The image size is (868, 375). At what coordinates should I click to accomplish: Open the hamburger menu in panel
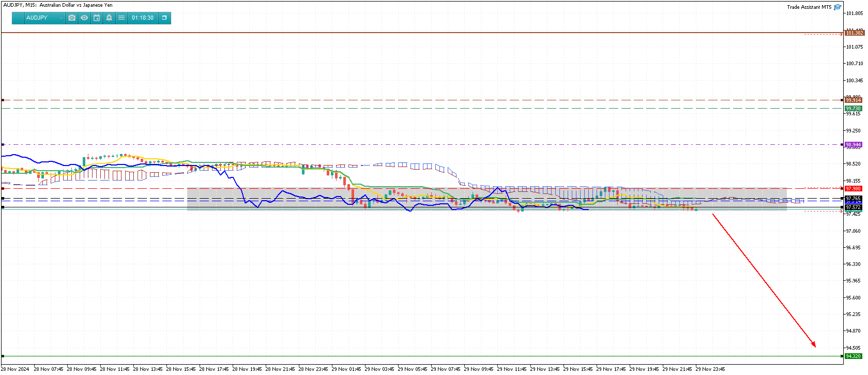coord(121,18)
